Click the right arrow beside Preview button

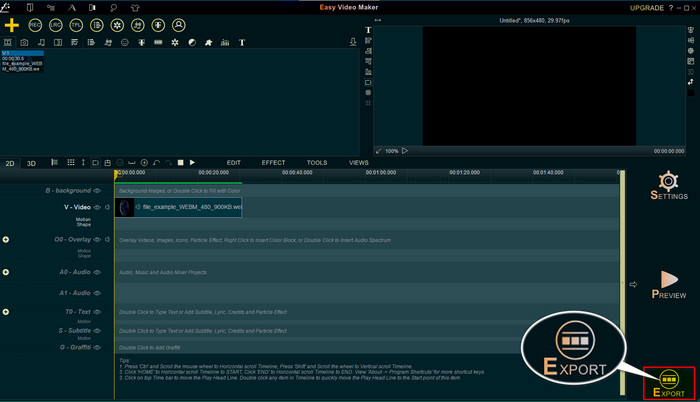click(x=633, y=284)
